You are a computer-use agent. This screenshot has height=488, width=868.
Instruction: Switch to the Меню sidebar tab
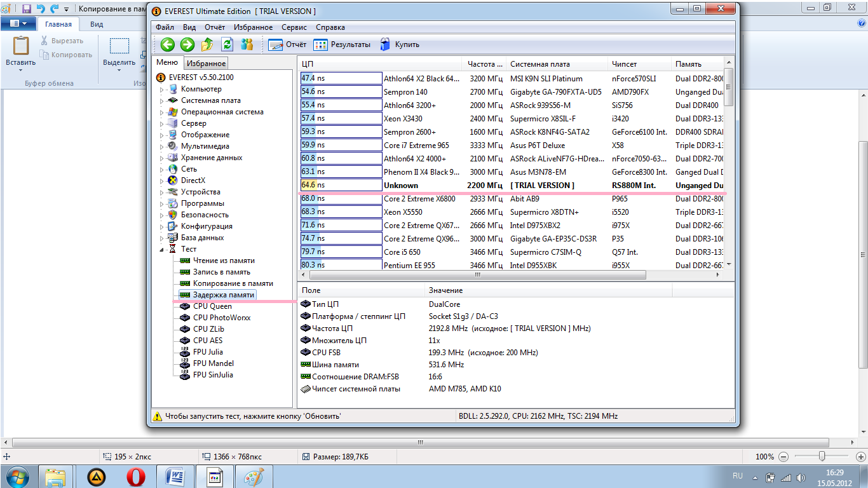click(167, 62)
